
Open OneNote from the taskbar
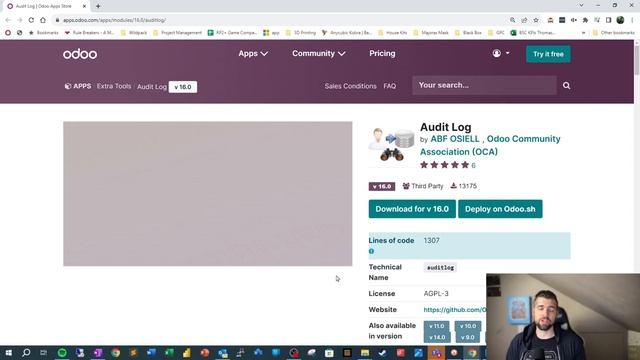pyautogui.click(x=98, y=353)
